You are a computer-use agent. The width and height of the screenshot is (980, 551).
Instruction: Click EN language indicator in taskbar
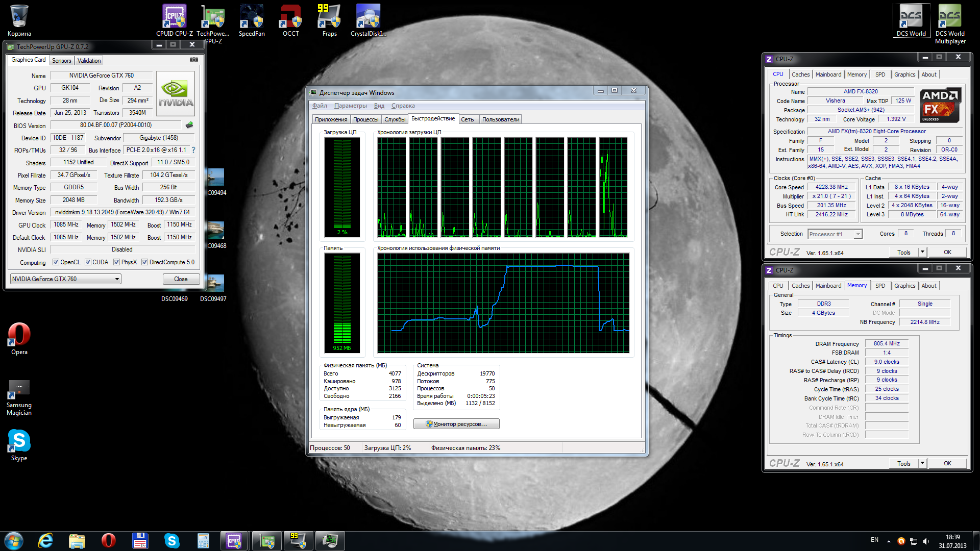pyautogui.click(x=874, y=540)
